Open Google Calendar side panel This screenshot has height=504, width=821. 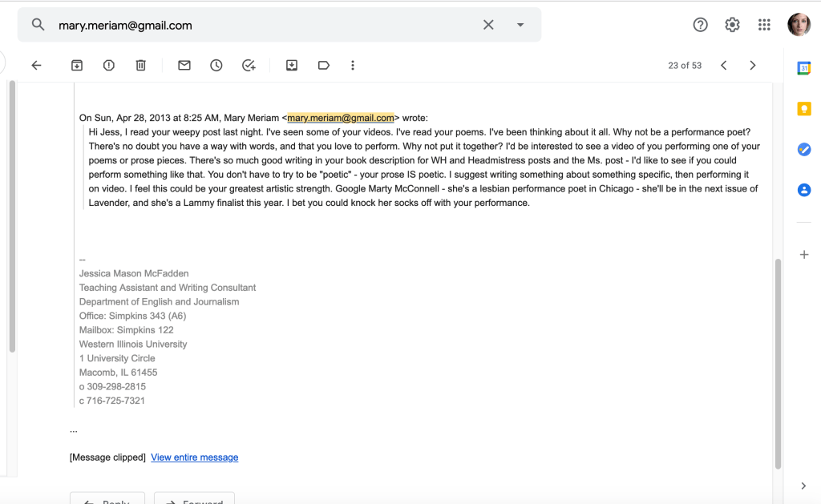click(804, 68)
